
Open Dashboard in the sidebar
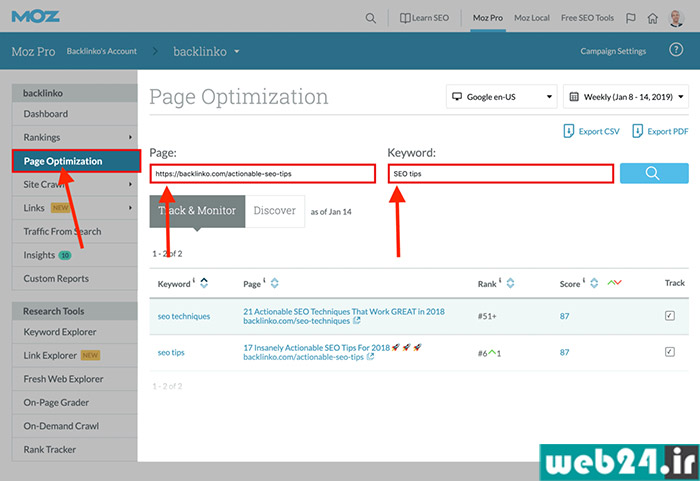coord(75,114)
